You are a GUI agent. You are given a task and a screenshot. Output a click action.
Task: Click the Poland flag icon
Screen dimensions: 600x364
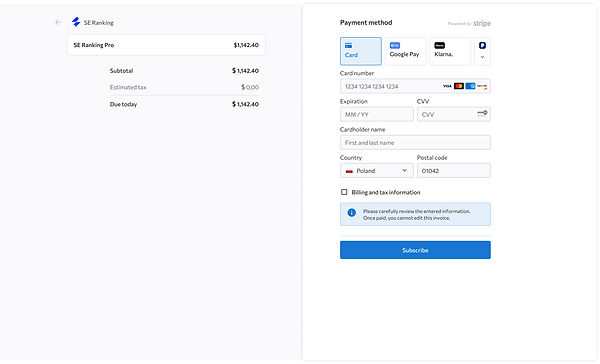(349, 171)
